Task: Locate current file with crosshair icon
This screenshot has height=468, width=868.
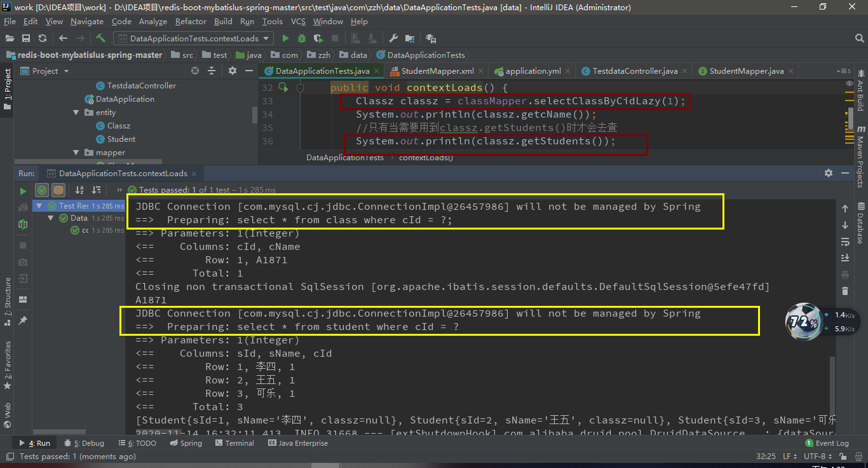Action: tap(195, 71)
